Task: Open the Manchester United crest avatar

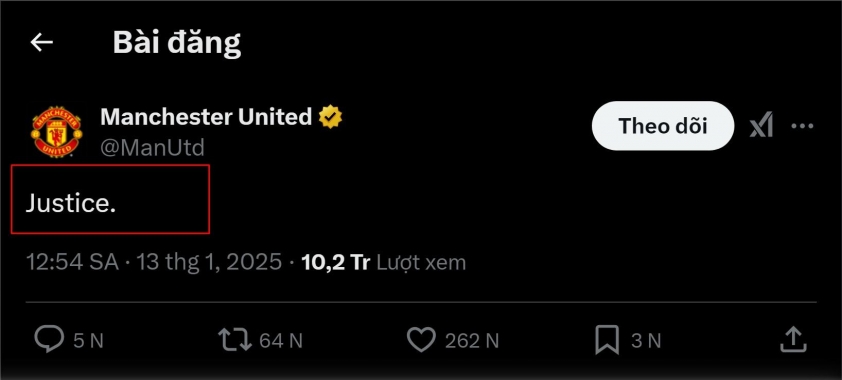Action: (x=56, y=131)
